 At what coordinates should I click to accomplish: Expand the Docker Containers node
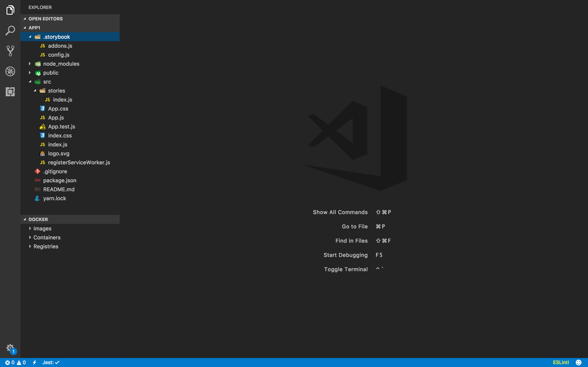tap(47, 237)
